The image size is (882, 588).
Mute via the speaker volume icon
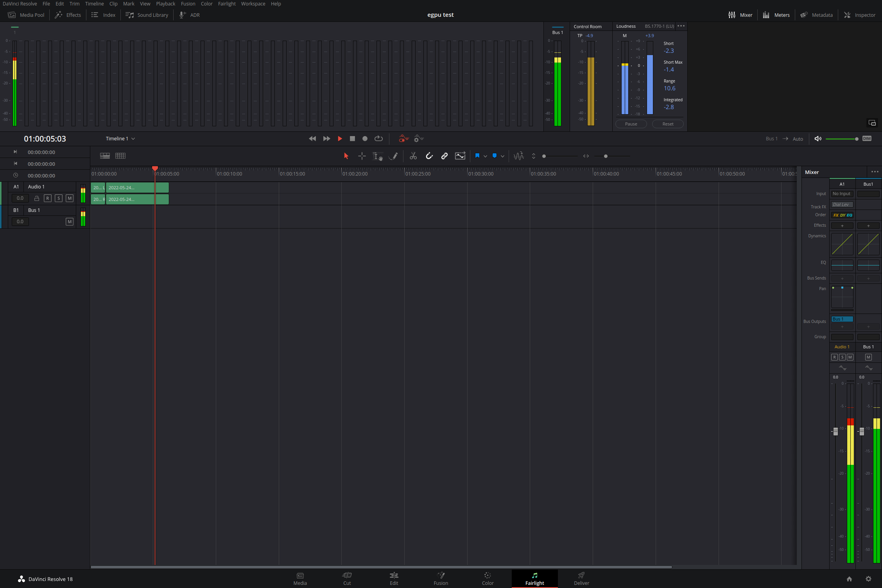click(x=818, y=138)
